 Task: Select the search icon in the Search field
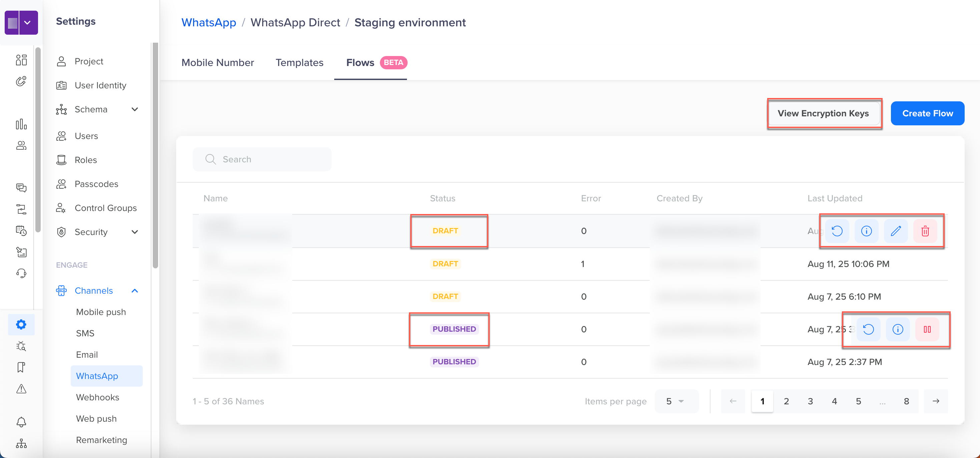pyautogui.click(x=210, y=159)
